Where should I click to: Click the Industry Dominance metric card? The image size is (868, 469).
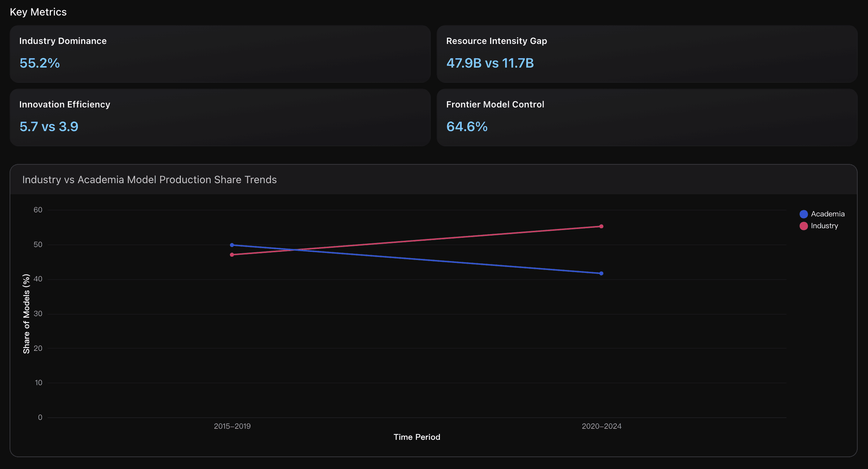pyautogui.click(x=220, y=54)
